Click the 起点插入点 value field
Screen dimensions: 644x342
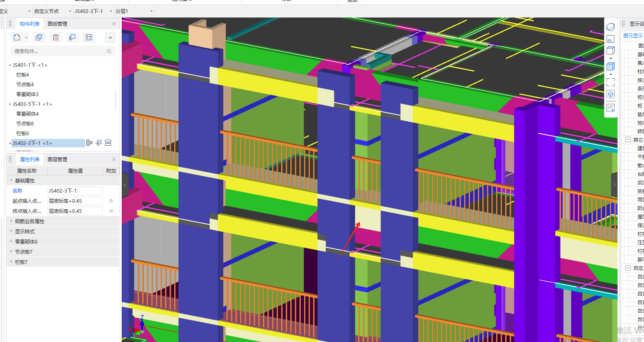point(75,201)
